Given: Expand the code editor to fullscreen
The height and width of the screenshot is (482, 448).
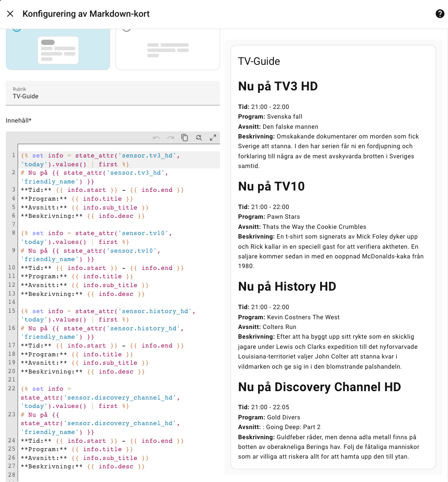Looking at the screenshot, I should tap(213, 138).
